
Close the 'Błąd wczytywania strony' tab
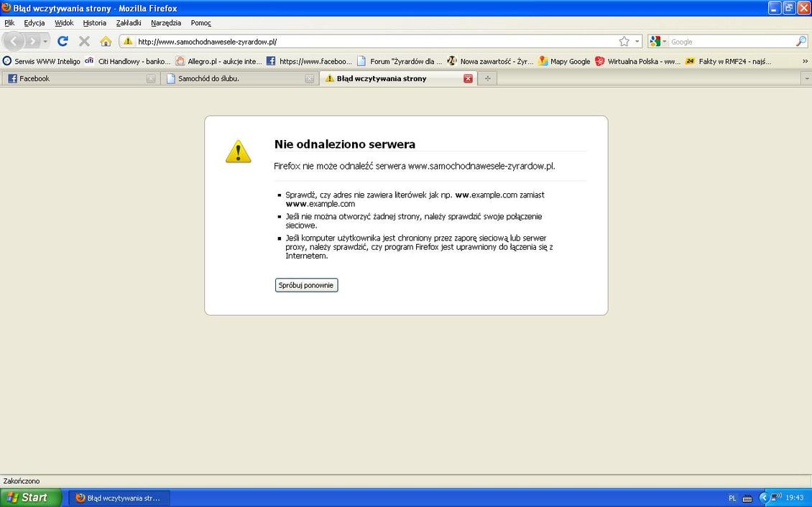[468, 79]
